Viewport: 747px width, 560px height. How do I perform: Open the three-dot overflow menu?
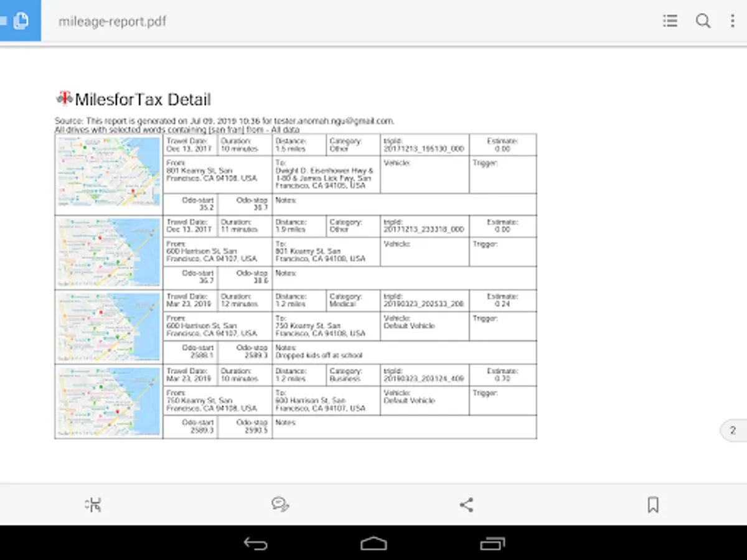tap(733, 21)
